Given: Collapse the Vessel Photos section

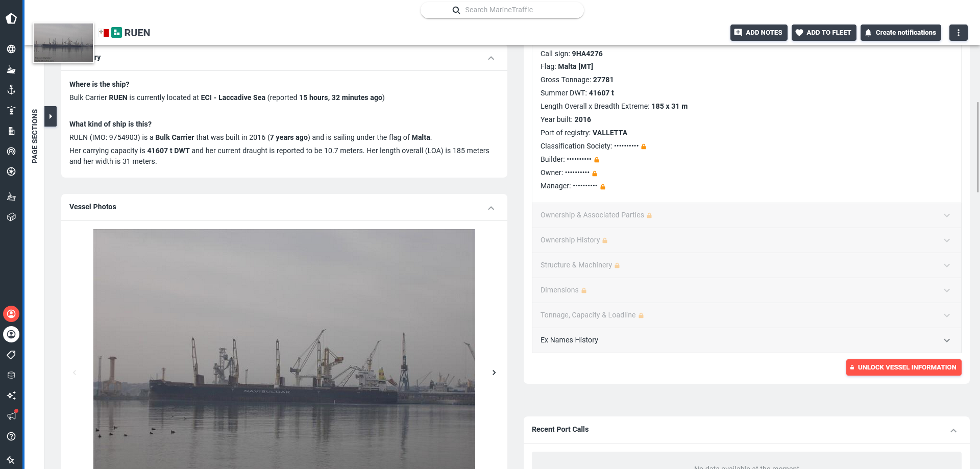Looking at the screenshot, I should click(491, 208).
